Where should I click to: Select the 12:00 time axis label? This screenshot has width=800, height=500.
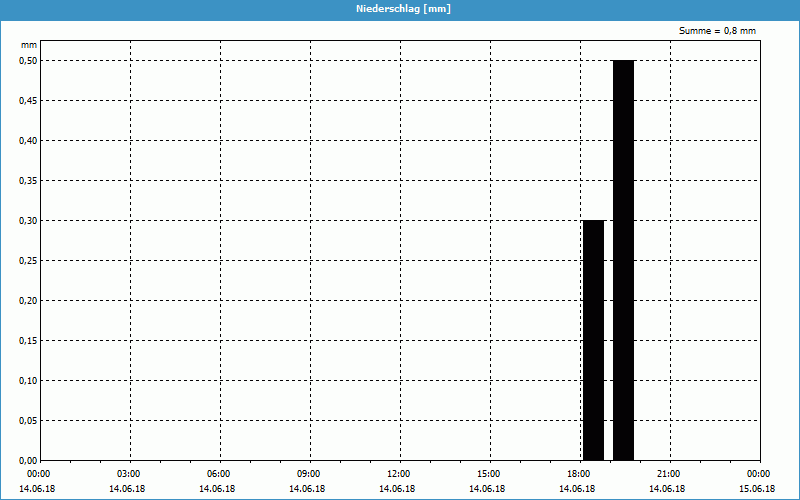(x=398, y=474)
